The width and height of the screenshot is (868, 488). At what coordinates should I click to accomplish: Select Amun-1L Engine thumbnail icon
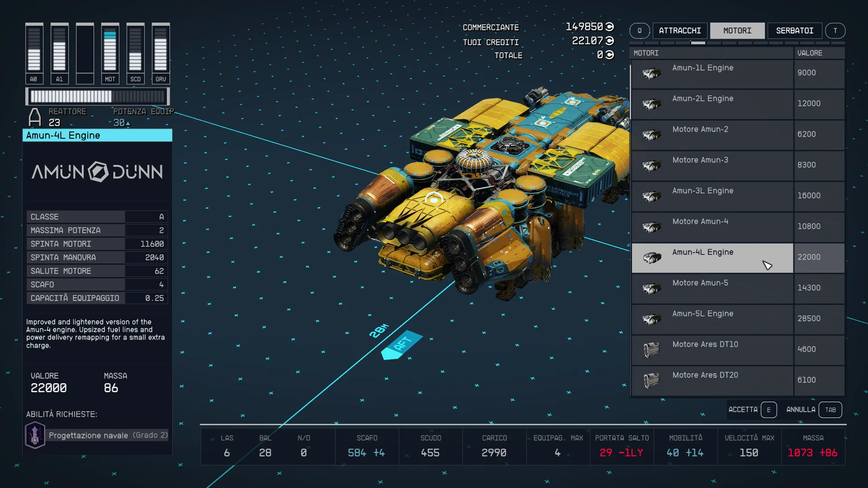[651, 73]
